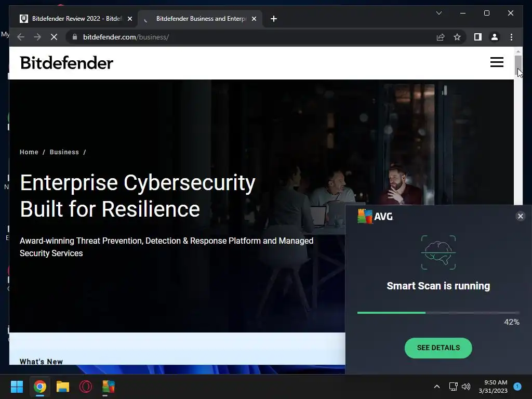This screenshot has width=532, height=399.
Task: Close the AVG Smart Scan popup
Action: [x=520, y=216]
